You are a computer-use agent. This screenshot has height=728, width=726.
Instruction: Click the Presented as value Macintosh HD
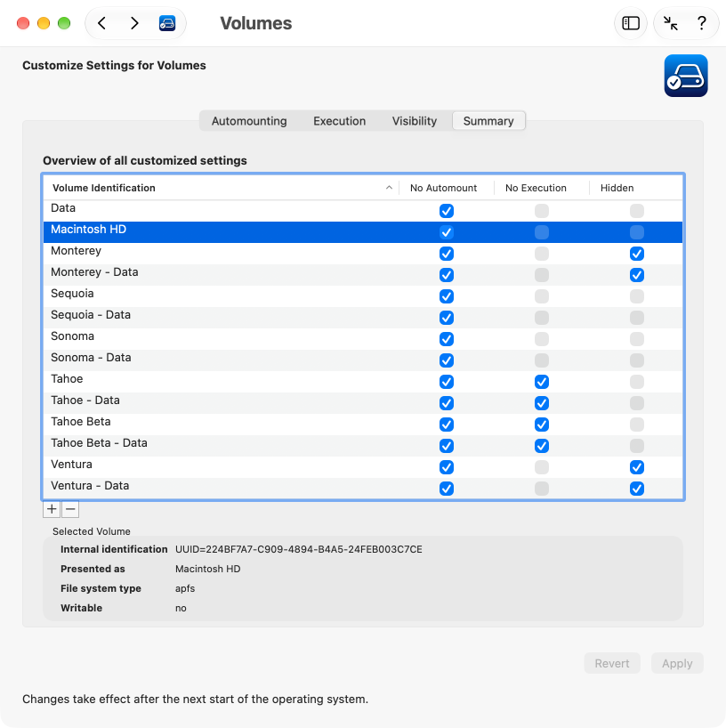[207, 569]
